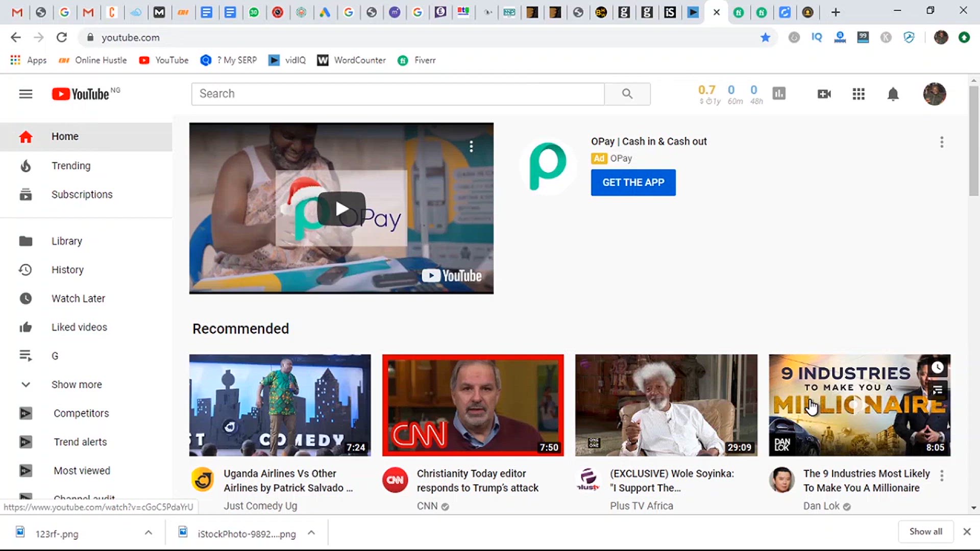Click Plus TV Africa channel avatar
The image size is (980, 551).
pos(588,480)
